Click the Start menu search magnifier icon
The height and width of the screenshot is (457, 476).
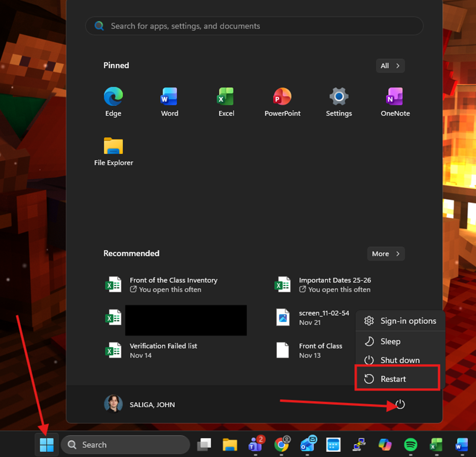pyautogui.click(x=99, y=26)
